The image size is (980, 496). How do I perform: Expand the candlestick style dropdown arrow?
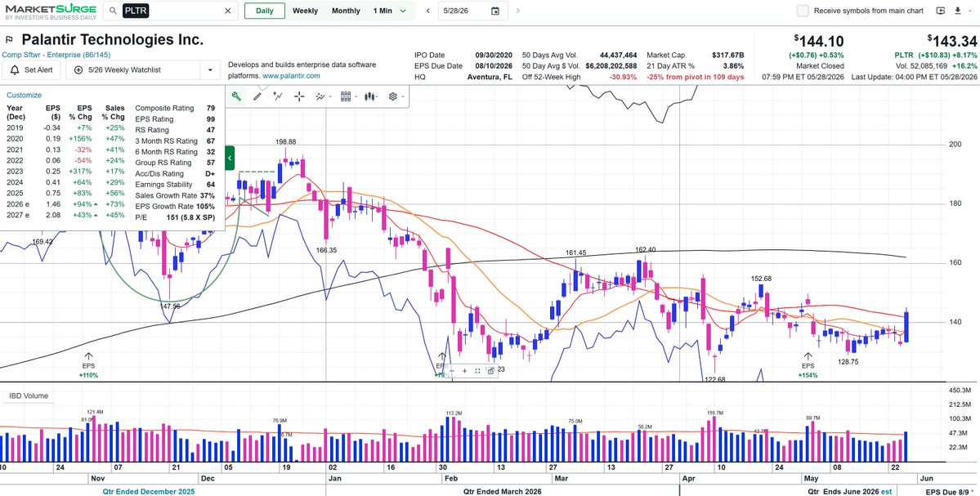pos(378,96)
